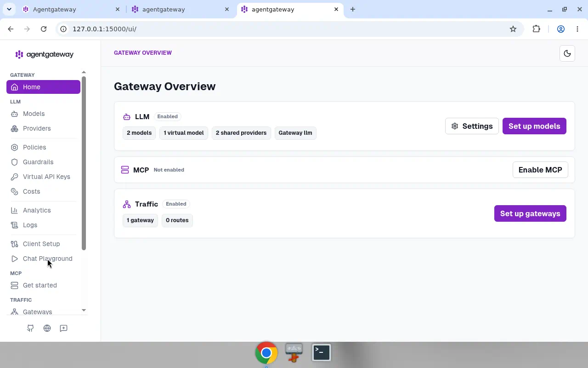
Task: Click the globe website icon in the sidebar footer
Action: coord(47,328)
